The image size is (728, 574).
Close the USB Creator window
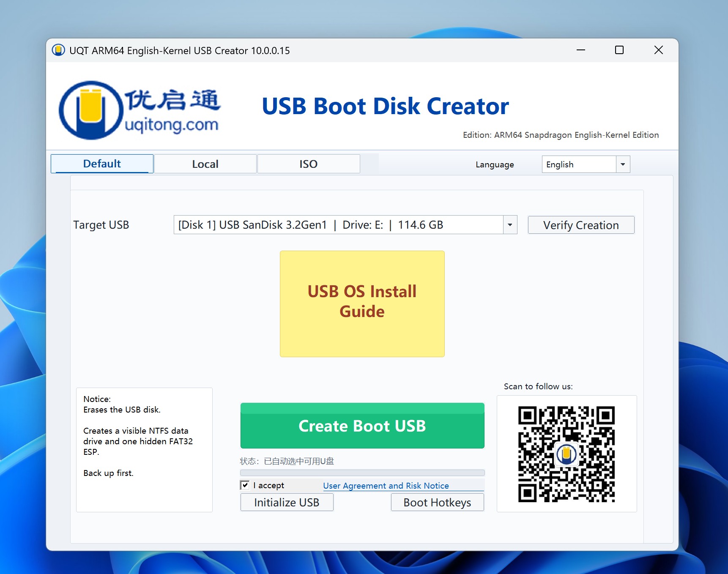(x=658, y=50)
